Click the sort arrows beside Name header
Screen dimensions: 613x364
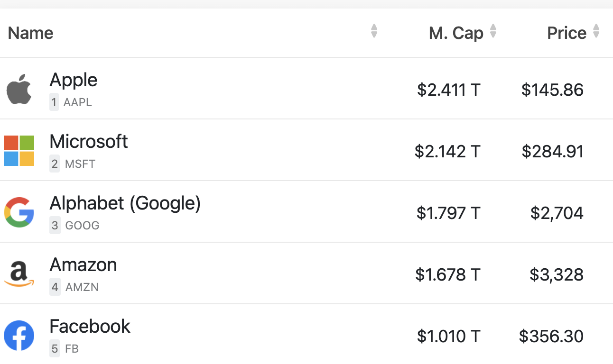[x=374, y=31]
